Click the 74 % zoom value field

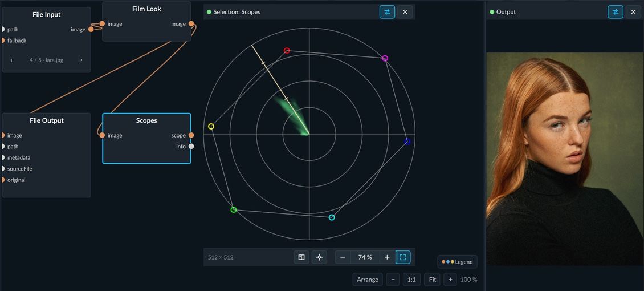point(365,257)
